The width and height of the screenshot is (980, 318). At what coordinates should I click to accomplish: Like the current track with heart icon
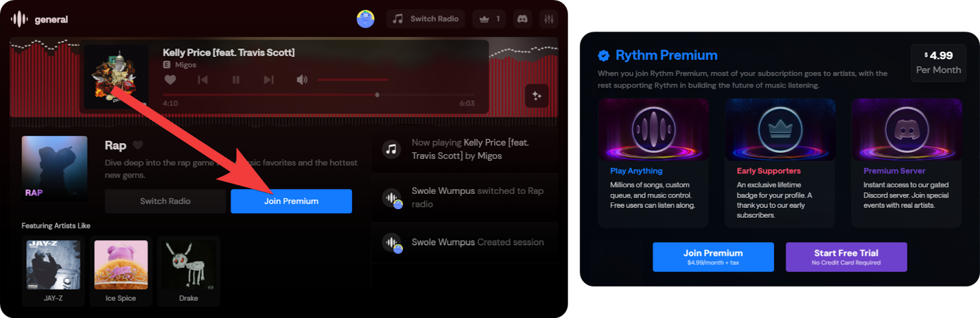[x=170, y=79]
